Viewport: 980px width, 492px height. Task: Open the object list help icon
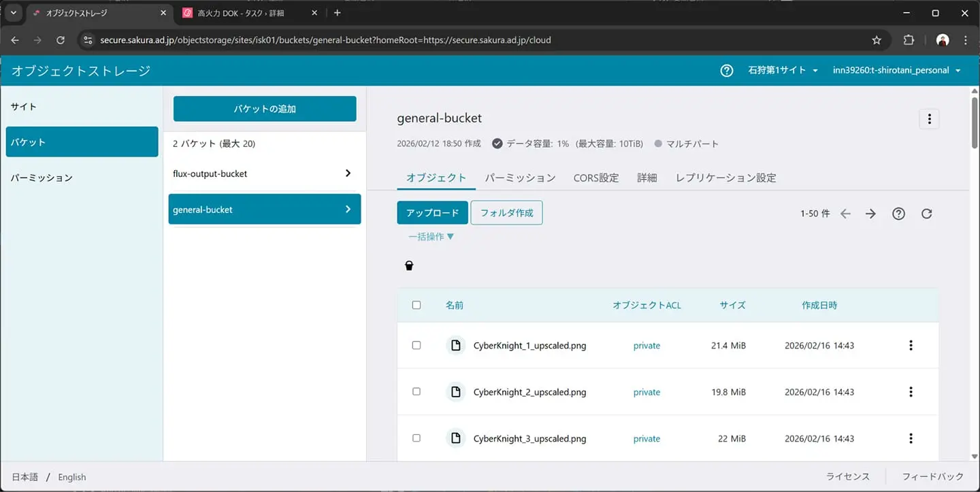[x=898, y=214]
